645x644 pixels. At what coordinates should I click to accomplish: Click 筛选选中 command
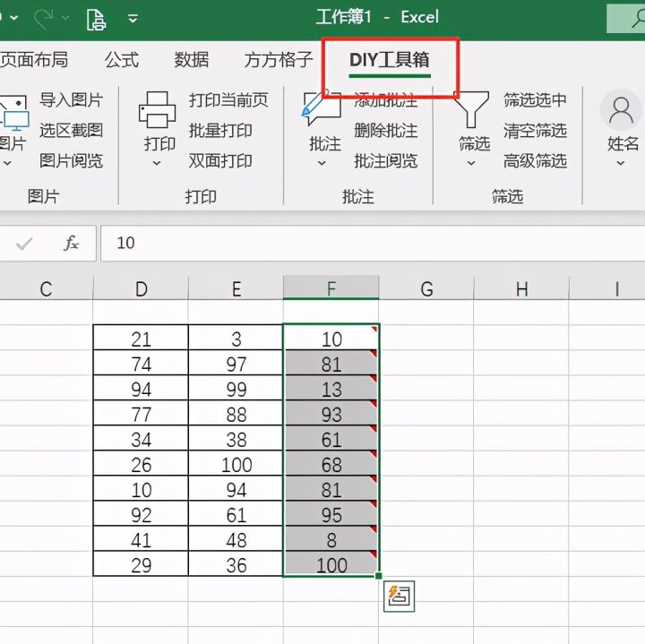(535, 100)
